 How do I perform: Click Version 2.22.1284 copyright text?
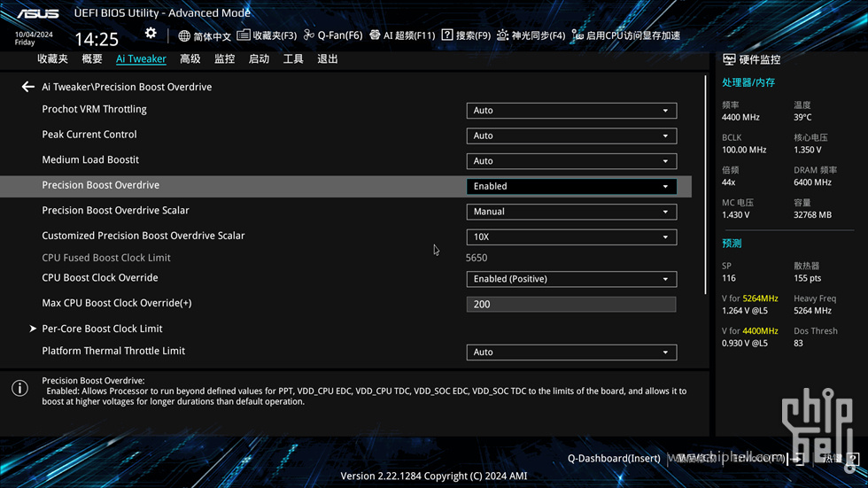pyautogui.click(x=434, y=476)
